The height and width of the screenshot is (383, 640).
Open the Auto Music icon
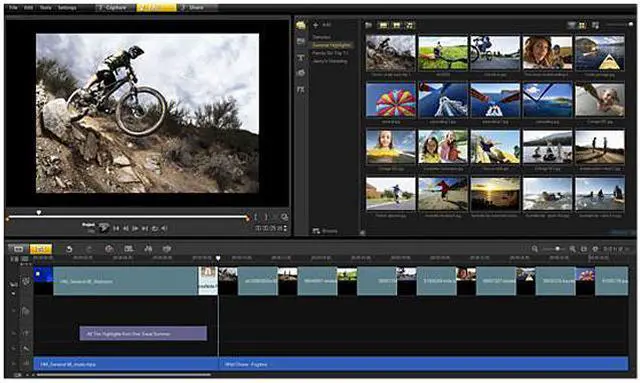[x=148, y=249]
